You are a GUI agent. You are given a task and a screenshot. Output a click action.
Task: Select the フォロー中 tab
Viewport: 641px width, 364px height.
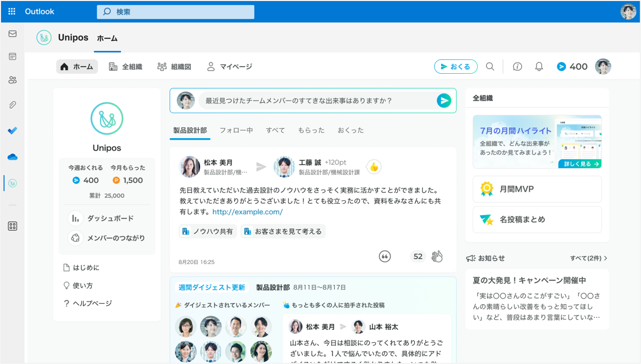coord(236,130)
